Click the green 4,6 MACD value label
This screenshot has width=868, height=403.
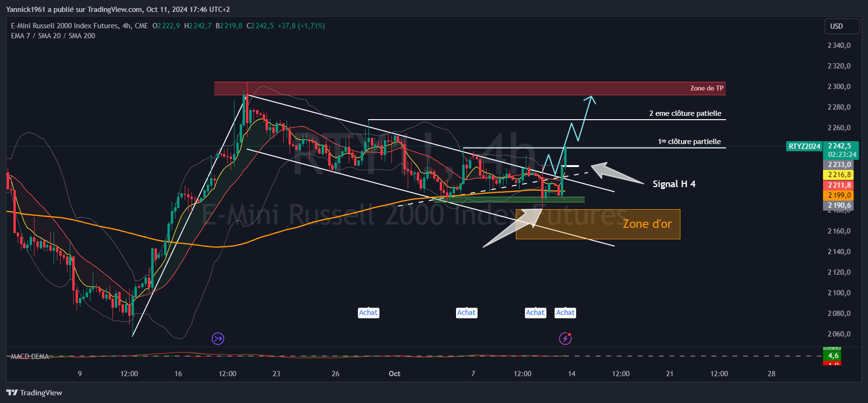[833, 356]
